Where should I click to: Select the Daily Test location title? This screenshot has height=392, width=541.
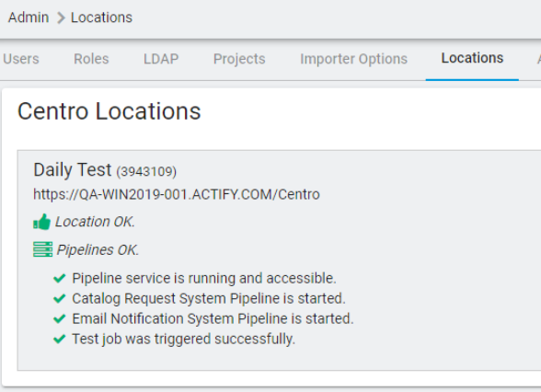pos(73,169)
